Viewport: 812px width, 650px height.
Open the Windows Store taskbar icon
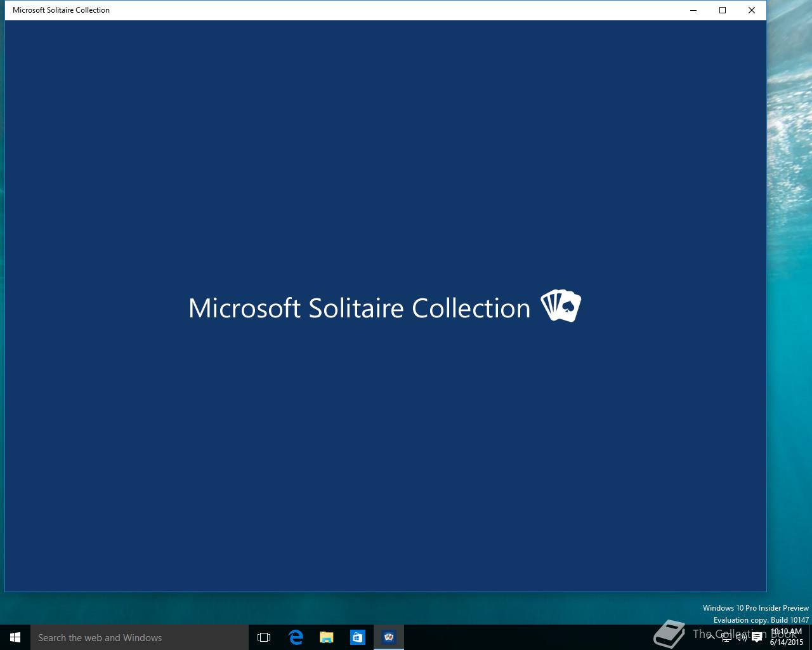(358, 637)
